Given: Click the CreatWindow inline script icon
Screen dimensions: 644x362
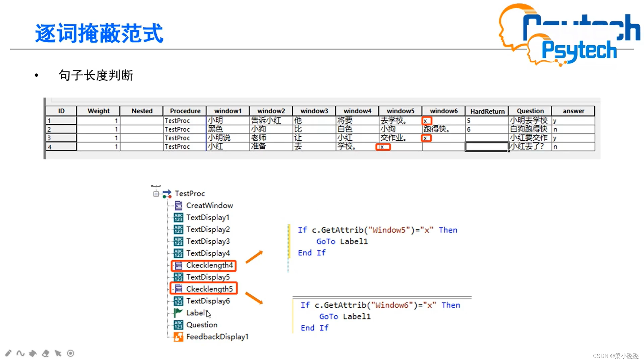Looking at the screenshot, I should tap(178, 205).
